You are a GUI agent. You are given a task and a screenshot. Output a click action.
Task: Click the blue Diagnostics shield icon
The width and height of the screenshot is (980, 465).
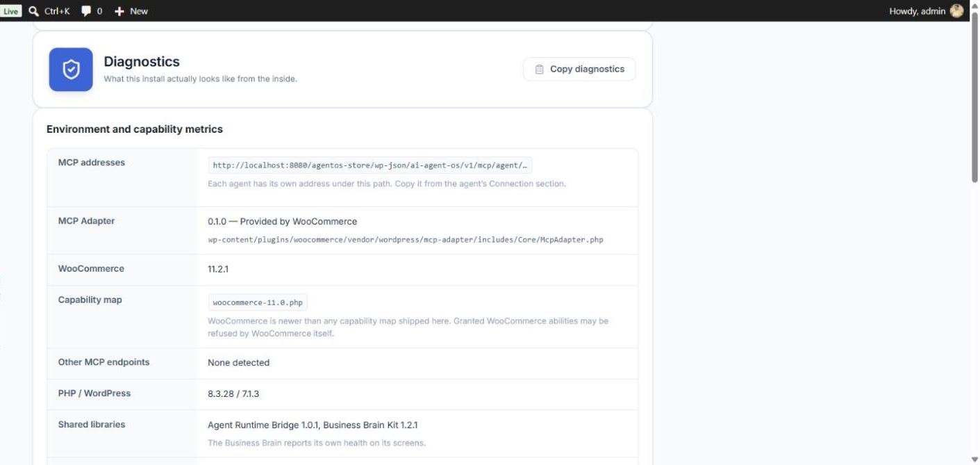(x=71, y=70)
